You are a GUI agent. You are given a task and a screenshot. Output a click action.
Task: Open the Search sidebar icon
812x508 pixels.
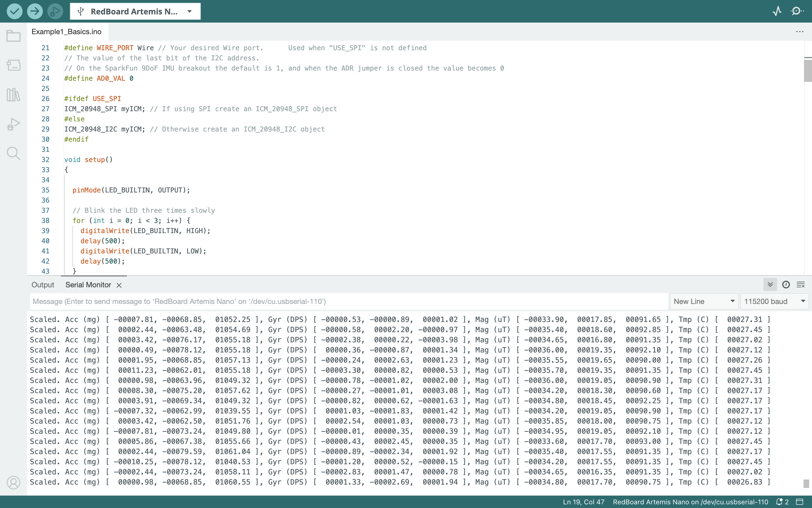tap(14, 153)
